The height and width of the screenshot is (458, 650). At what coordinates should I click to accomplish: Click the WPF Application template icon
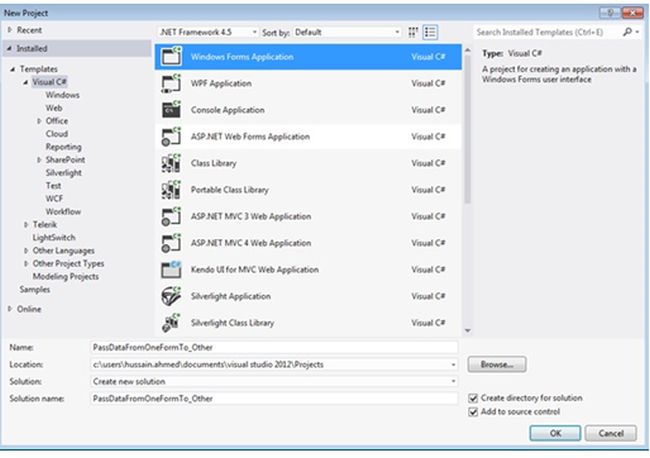[x=171, y=83]
